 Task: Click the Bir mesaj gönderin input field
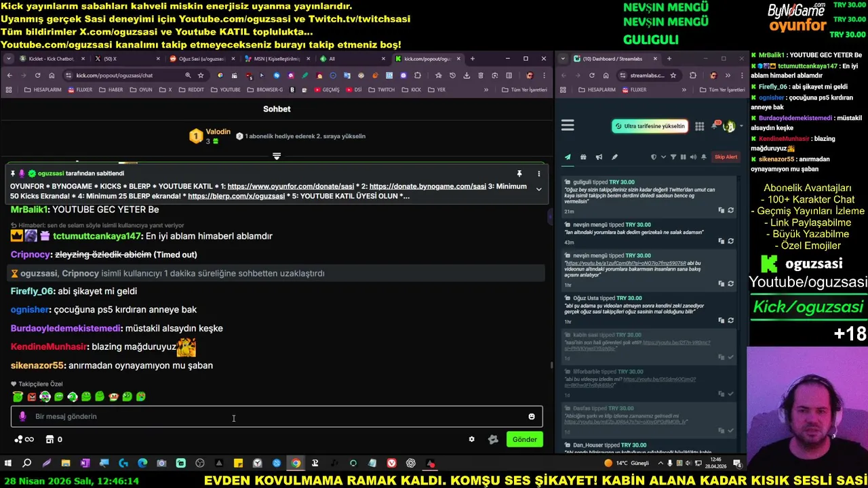pos(277,416)
